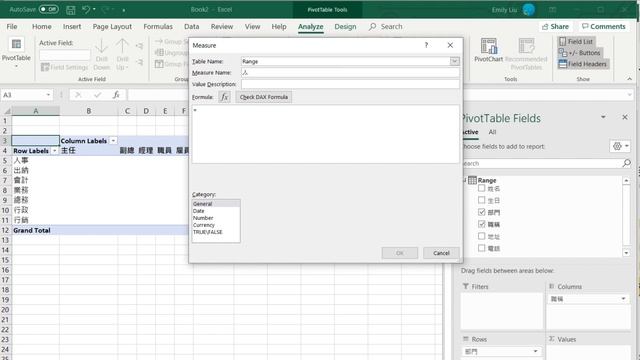Toggle the Field List button
Screen dimensions: 640x360
tap(576, 41)
